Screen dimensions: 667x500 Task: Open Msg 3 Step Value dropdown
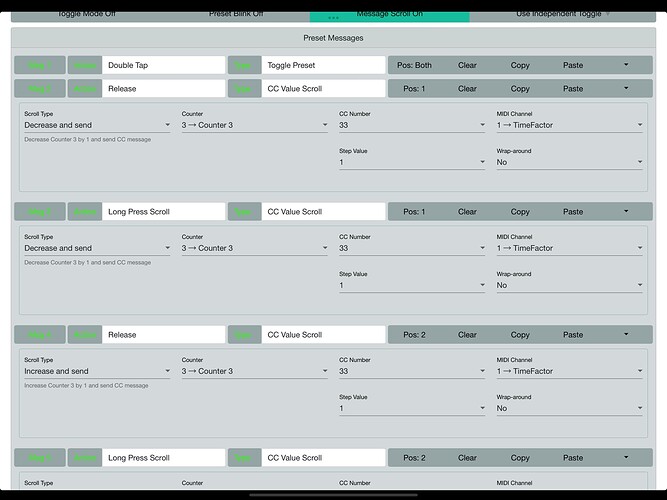412,285
